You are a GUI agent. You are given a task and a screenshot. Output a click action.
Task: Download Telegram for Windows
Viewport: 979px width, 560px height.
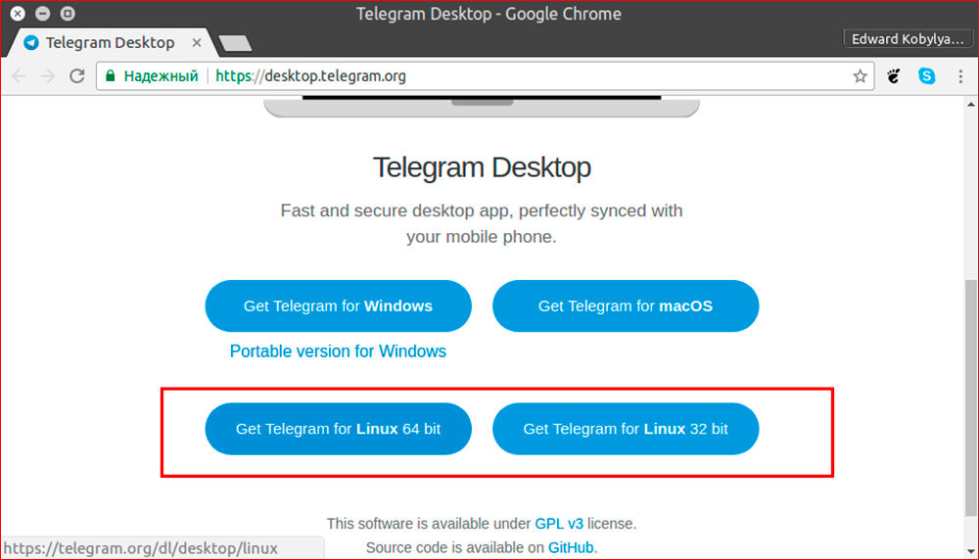click(338, 305)
